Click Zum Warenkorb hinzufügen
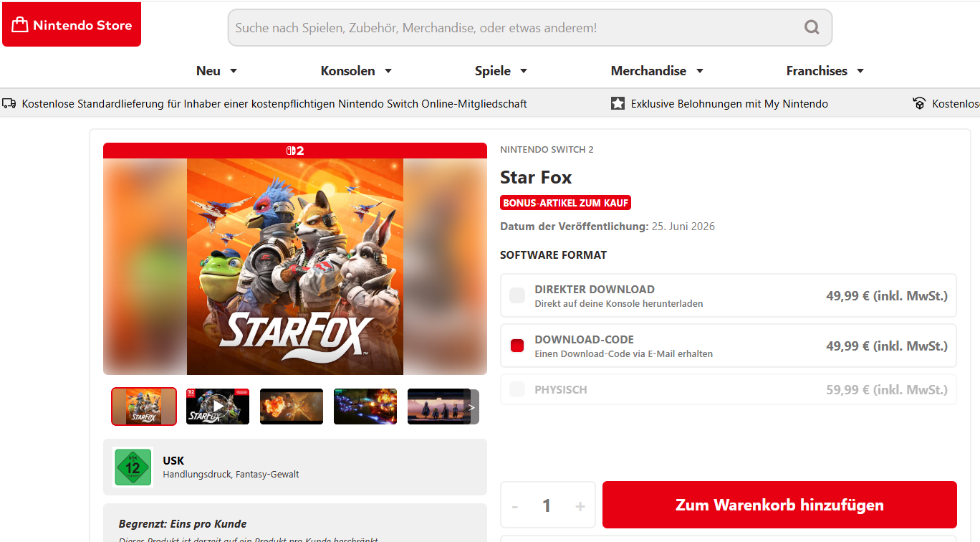Image resolution: width=980 pixels, height=542 pixels. tap(779, 505)
